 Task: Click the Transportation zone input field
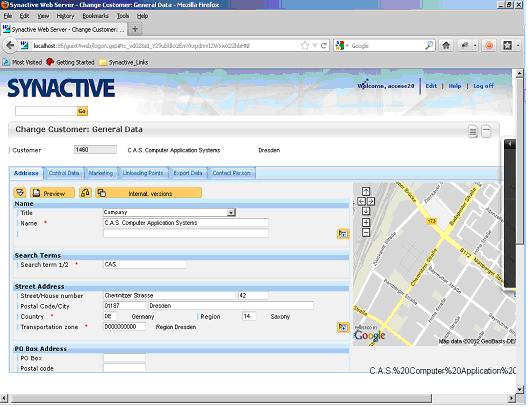pyautogui.click(x=124, y=327)
